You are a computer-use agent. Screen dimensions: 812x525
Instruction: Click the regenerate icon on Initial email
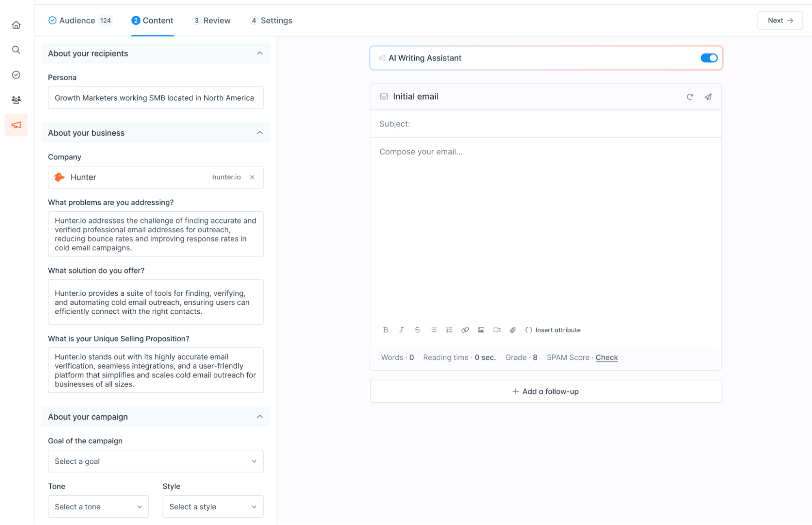tap(690, 97)
